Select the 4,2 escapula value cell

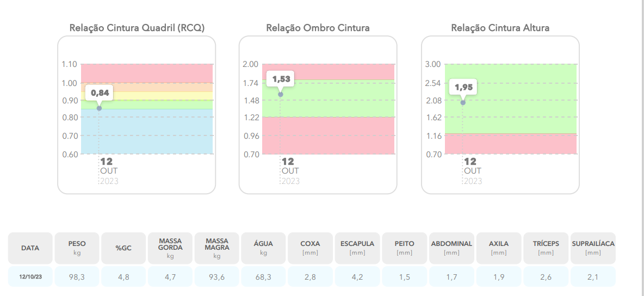pyautogui.click(x=357, y=277)
